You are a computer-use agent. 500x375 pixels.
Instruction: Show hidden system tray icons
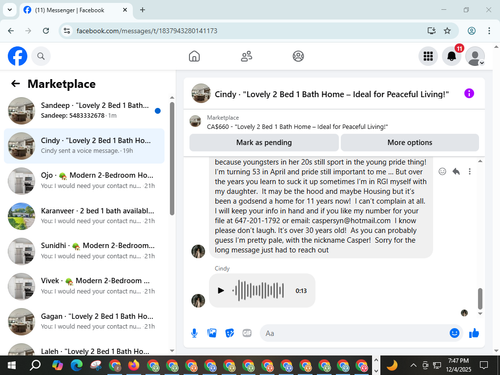click(413, 365)
